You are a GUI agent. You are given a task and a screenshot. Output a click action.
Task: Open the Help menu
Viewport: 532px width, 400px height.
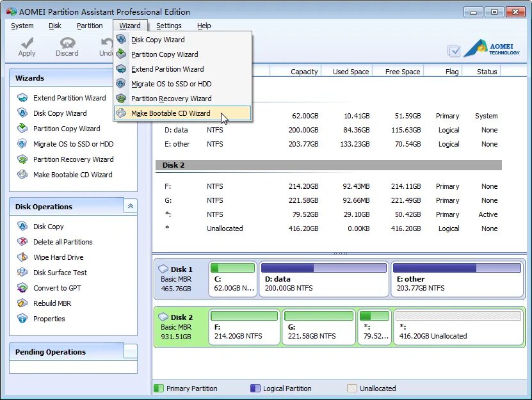(x=204, y=26)
